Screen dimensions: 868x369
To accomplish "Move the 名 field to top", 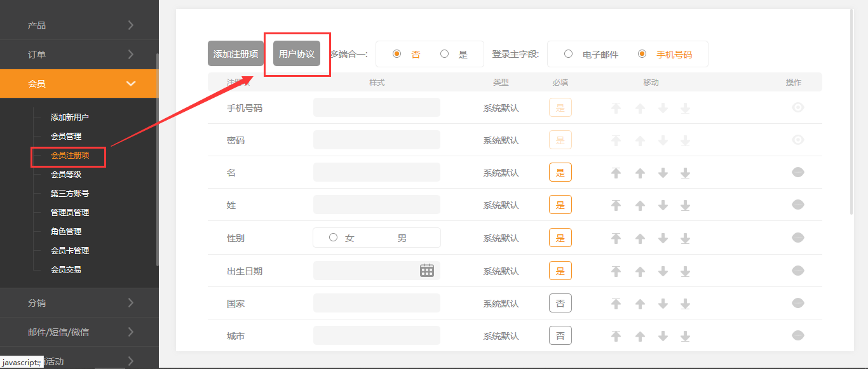I will click(615, 173).
